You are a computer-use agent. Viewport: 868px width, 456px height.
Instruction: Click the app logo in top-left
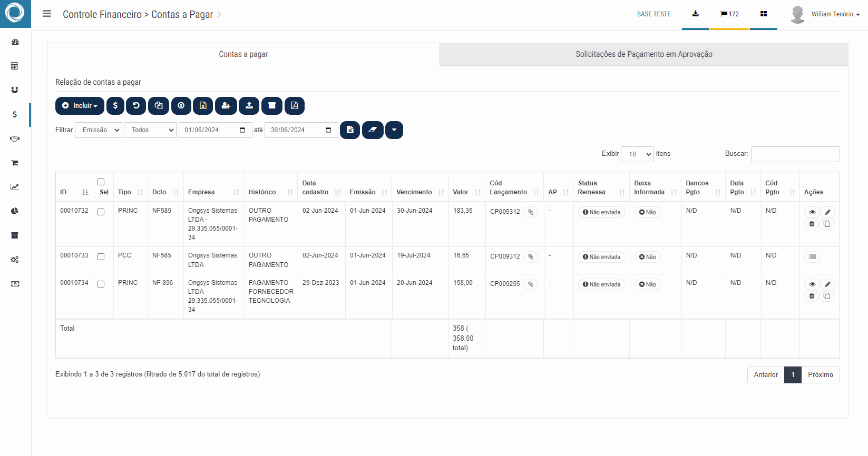coord(15,13)
